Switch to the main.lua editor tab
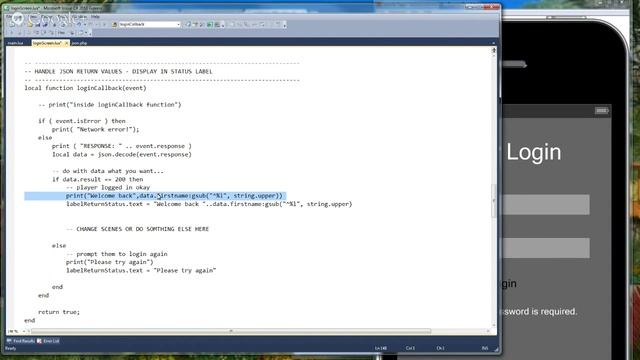 [16, 43]
